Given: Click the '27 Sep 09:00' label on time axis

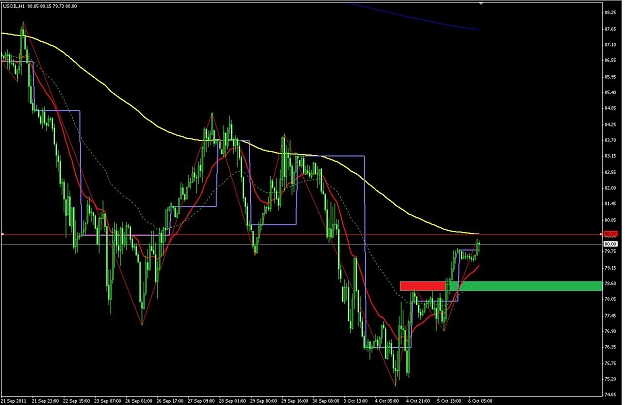Looking at the screenshot, I should 200,401.
